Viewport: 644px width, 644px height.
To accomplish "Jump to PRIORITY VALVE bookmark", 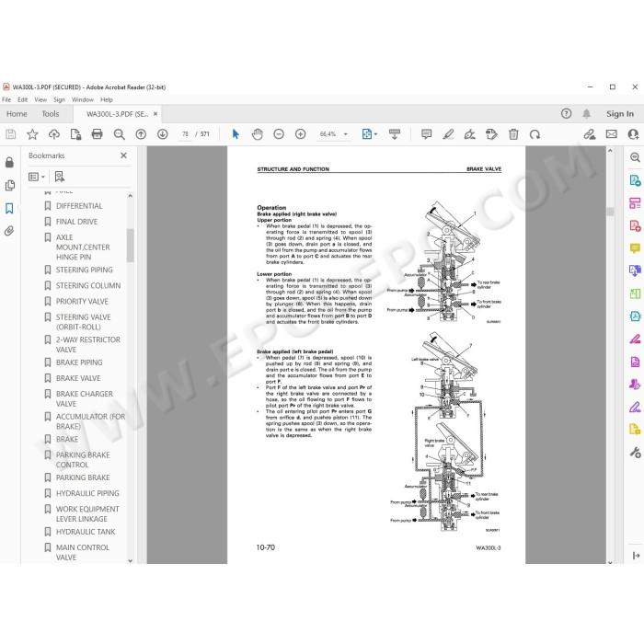I will (x=82, y=301).
